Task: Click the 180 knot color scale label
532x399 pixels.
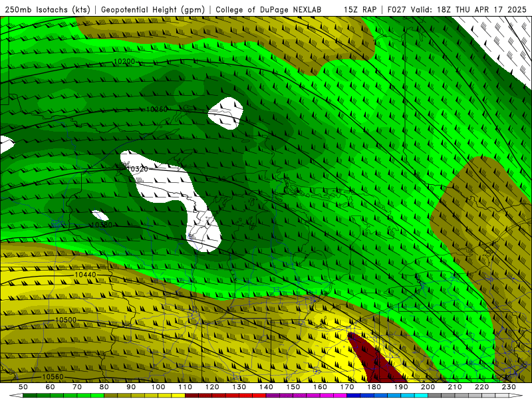Action: [374, 387]
